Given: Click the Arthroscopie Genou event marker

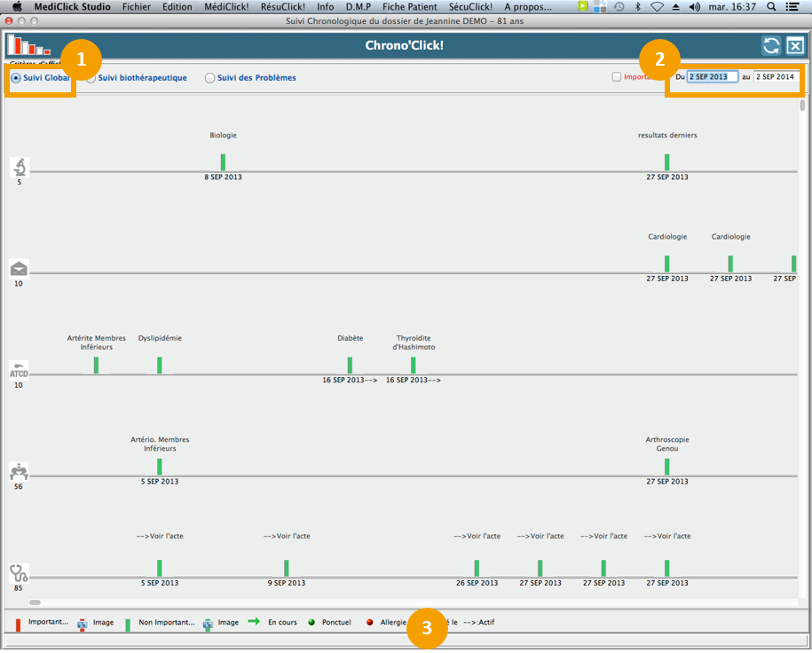Looking at the screenshot, I should click(x=666, y=466).
